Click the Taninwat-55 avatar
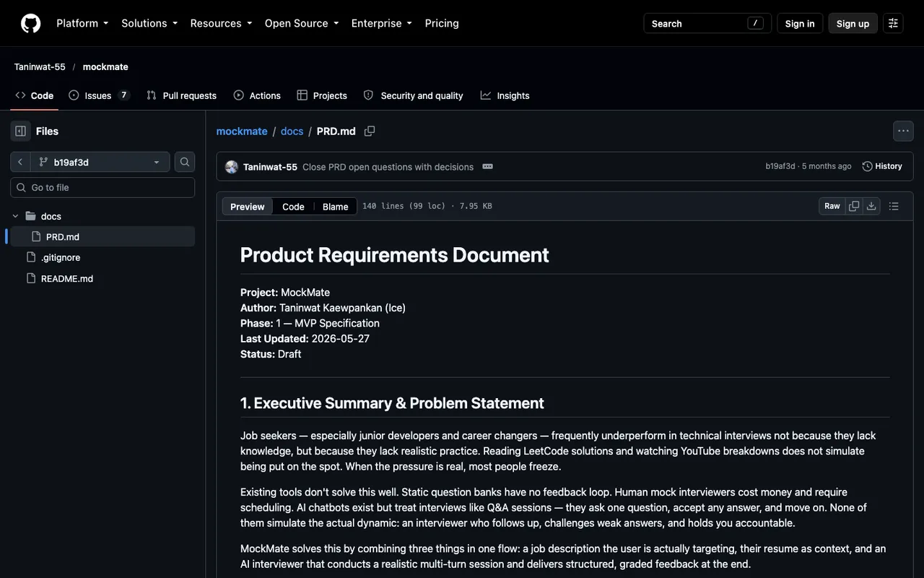924x578 pixels. click(x=232, y=167)
